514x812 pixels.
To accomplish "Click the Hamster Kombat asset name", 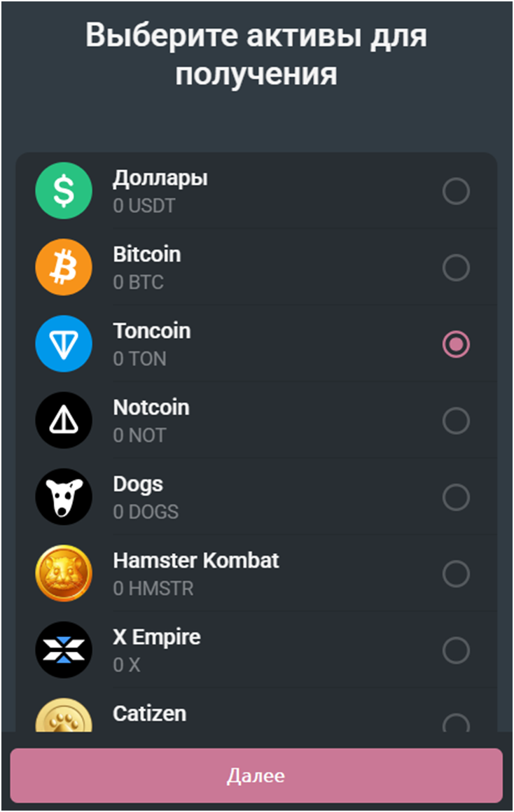I will [196, 561].
